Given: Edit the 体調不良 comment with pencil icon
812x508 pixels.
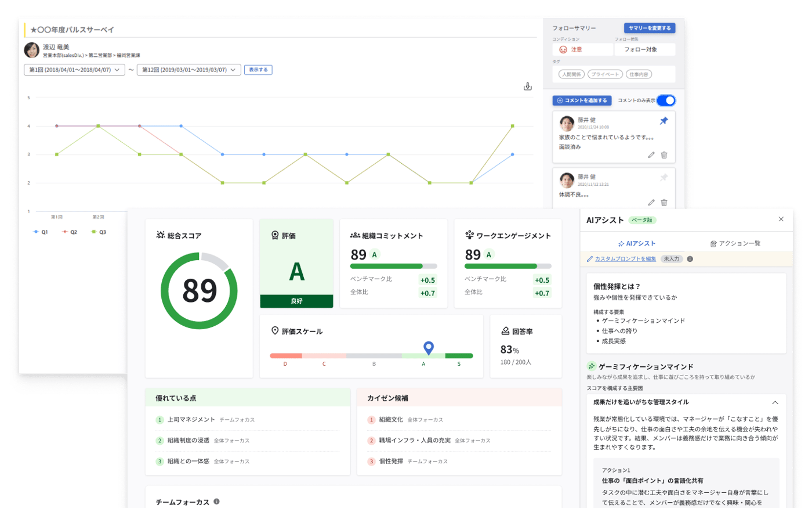Looking at the screenshot, I should pyautogui.click(x=651, y=203).
